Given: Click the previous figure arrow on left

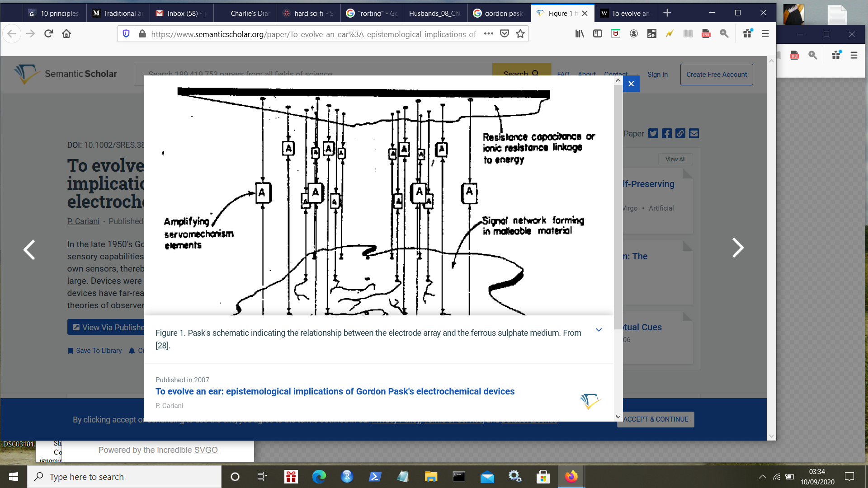Looking at the screenshot, I should pos(28,248).
